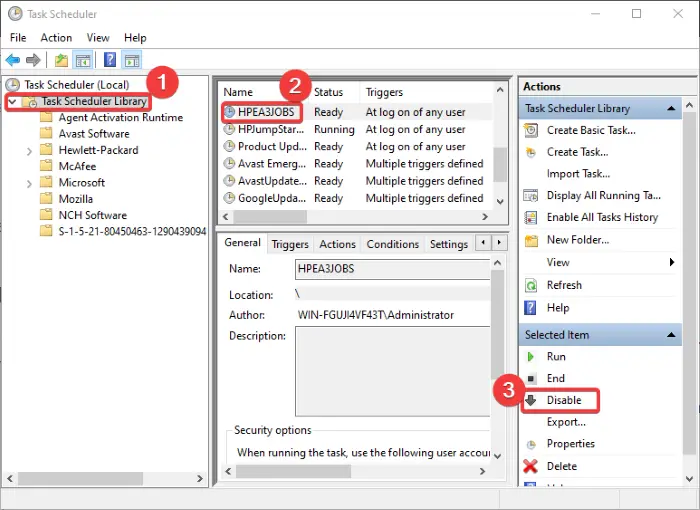
Task: Click the task Name input field
Action: tap(393, 269)
